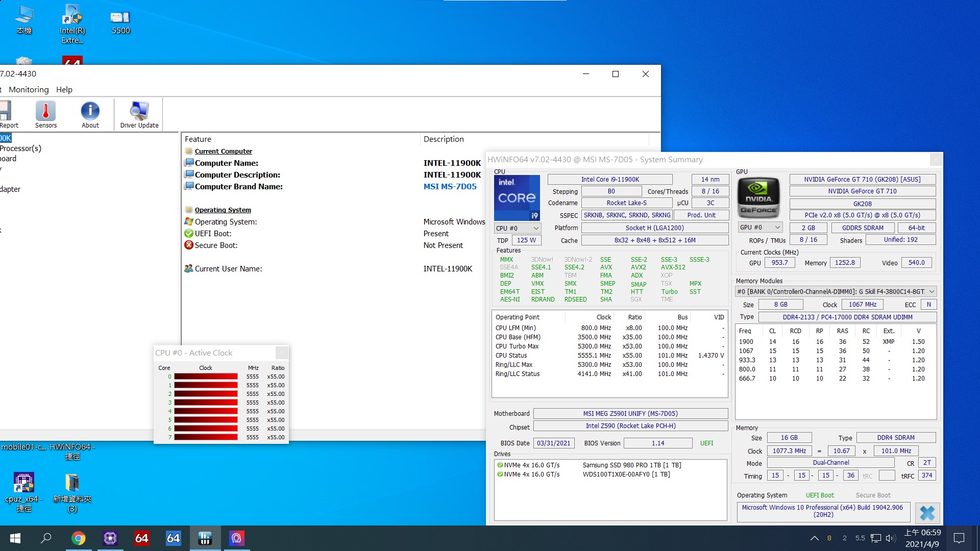Open the network tray icon
This screenshot has height=551, width=980.
876,538
